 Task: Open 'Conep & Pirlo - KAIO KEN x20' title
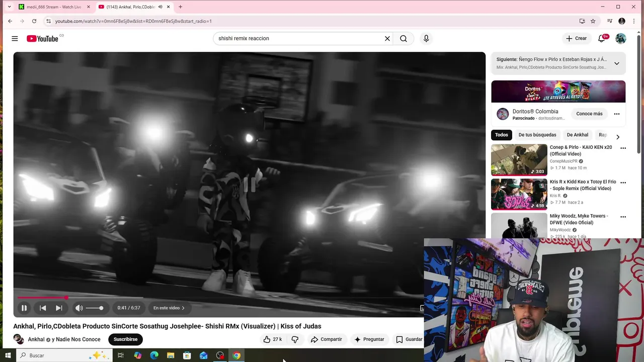581,150
